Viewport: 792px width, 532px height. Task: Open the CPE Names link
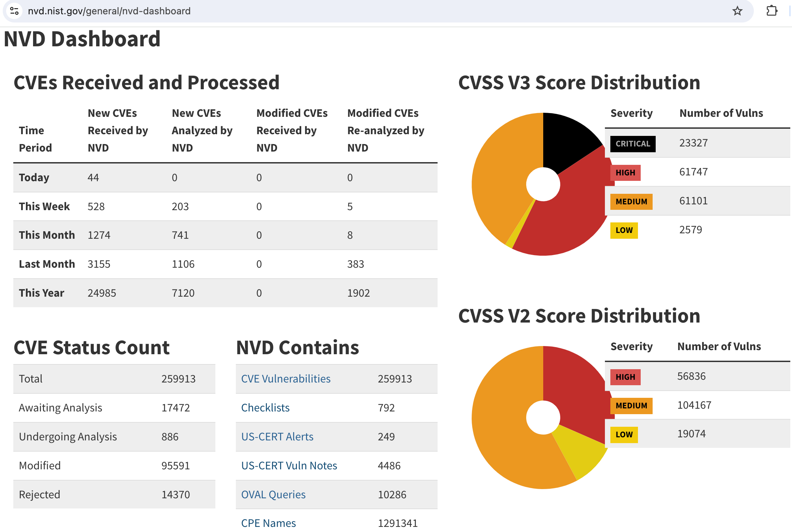coord(268,523)
